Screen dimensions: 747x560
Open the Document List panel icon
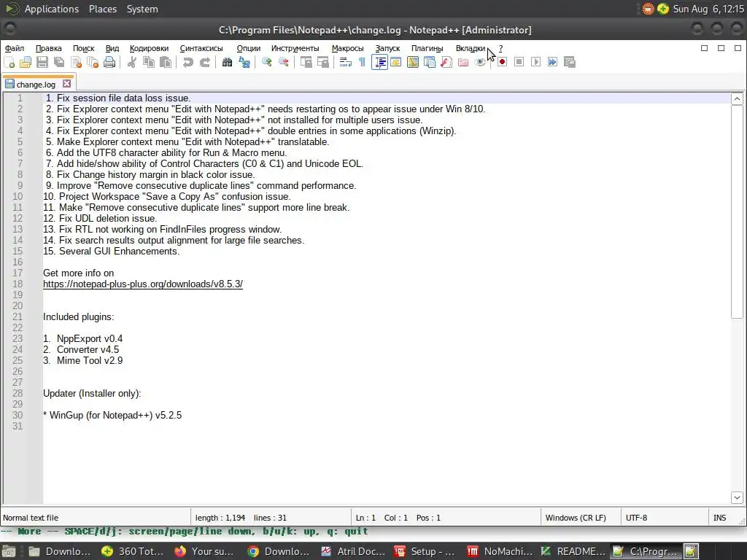[429, 62]
